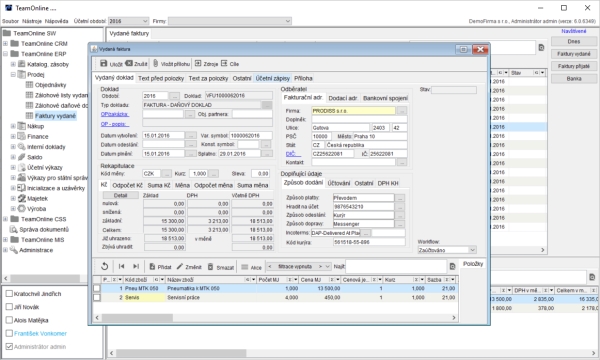Screen dimensions: 600x360
Task: Click the document icon at top right of list
Action: 541,47
